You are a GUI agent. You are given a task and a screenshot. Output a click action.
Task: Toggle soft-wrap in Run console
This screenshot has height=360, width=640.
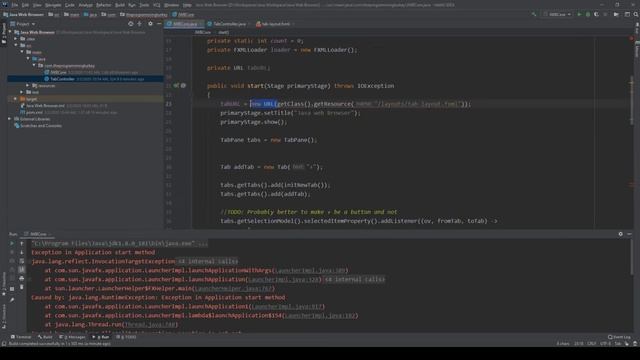tap(22, 261)
